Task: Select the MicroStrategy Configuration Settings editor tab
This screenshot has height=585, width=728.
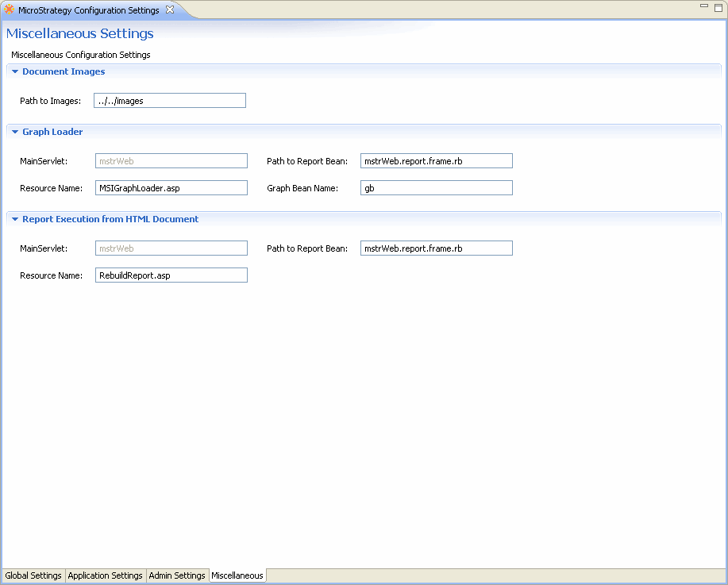Action: [x=89, y=10]
